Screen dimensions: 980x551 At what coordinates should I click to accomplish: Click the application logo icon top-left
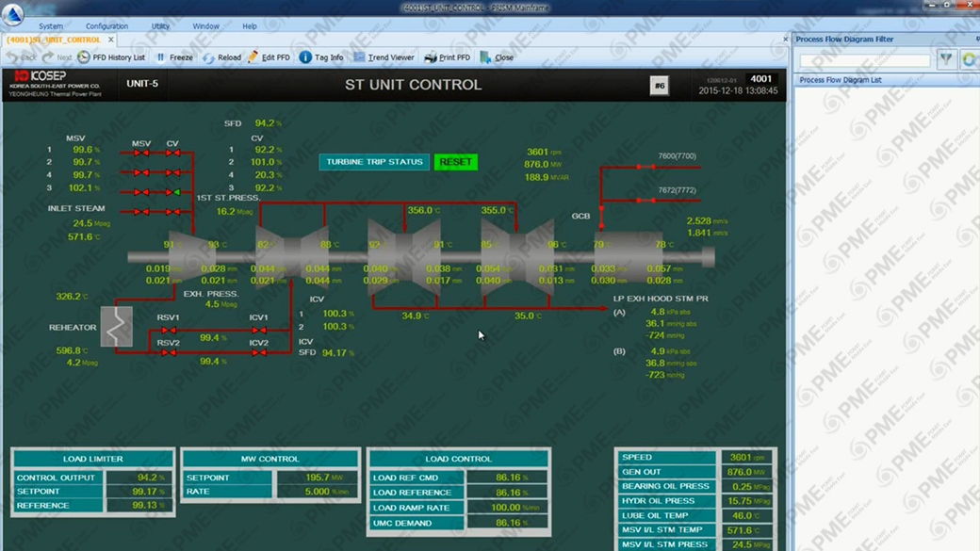coord(12,14)
